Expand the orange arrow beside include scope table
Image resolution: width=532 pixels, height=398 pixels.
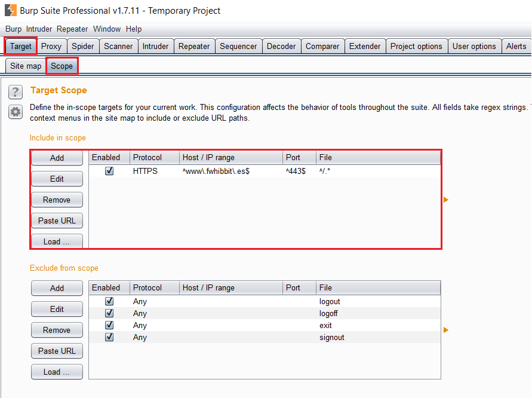(x=446, y=200)
